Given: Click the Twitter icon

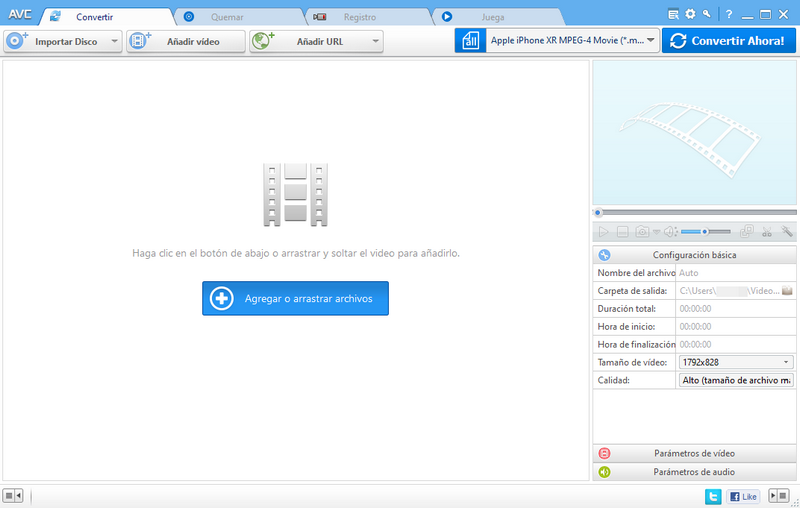Looking at the screenshot, I should coord(713,496).
